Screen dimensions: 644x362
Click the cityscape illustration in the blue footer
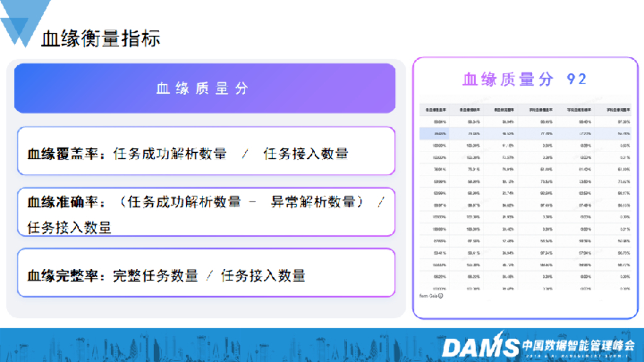point(189,349)
